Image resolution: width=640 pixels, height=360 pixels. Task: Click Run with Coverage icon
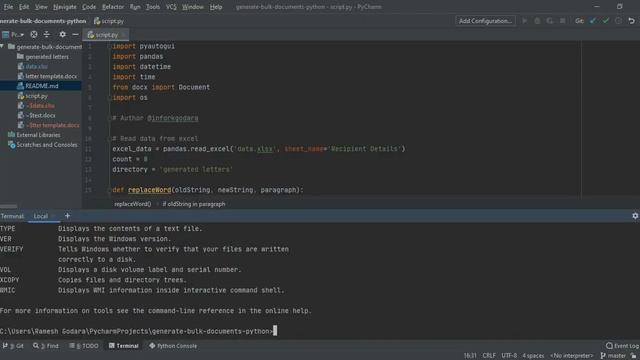[550, 21]
